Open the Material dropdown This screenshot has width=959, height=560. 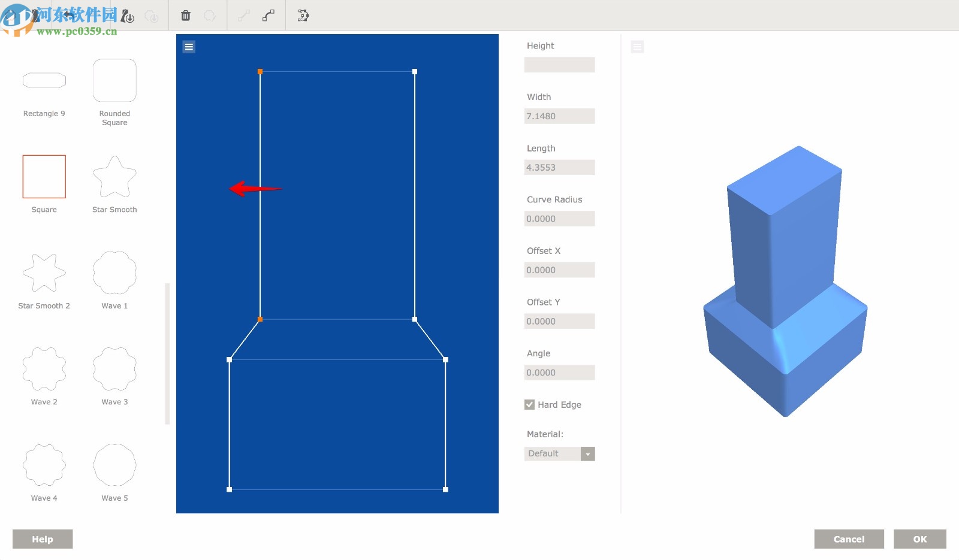(x=560, y=453)
